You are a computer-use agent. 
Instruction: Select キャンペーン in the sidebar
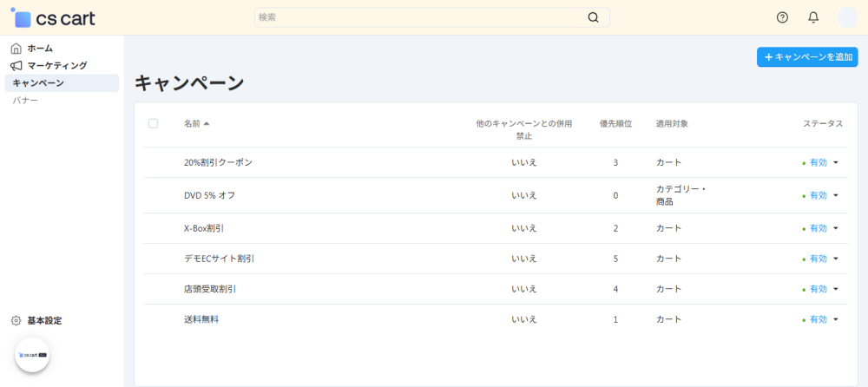click(38, 83)
